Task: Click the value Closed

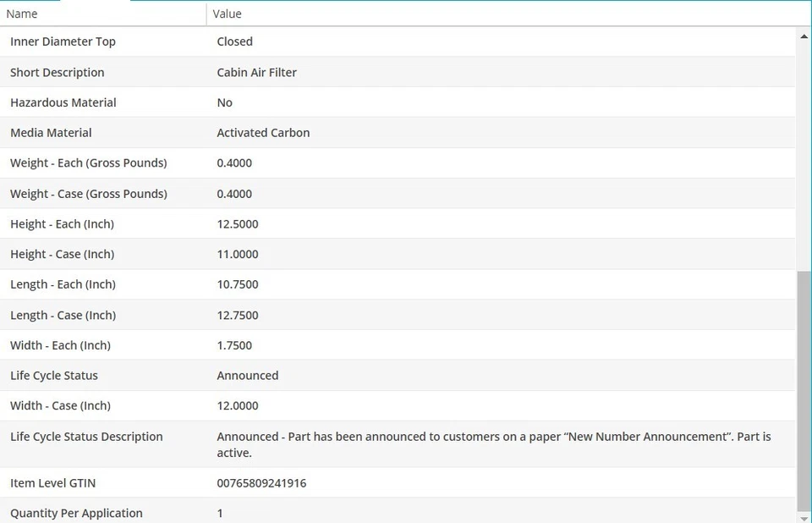Action: tap(234, 41)
